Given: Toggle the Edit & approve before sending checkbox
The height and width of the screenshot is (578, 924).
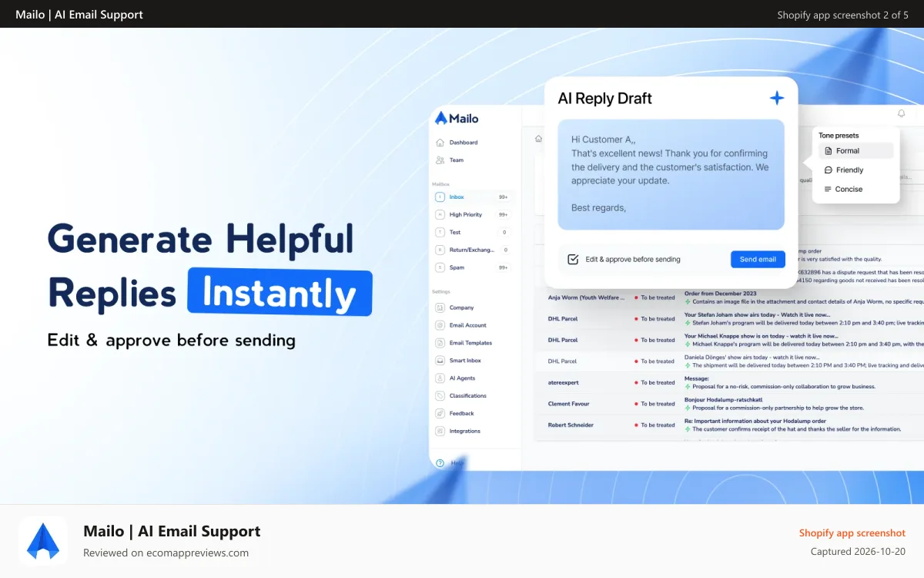Looking at the screenshot, I should (572, 259).
